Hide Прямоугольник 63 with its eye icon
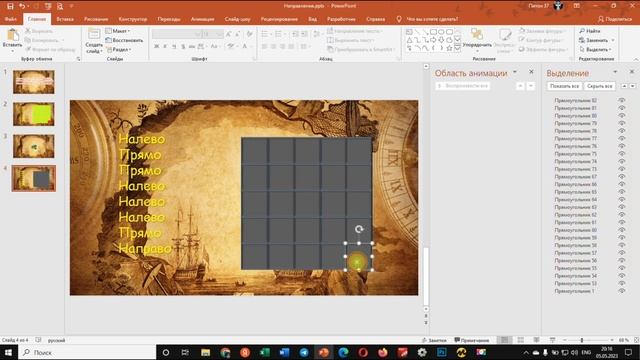Image resolution: width=640 pixels, height=360 pixels. click(622, 207)
